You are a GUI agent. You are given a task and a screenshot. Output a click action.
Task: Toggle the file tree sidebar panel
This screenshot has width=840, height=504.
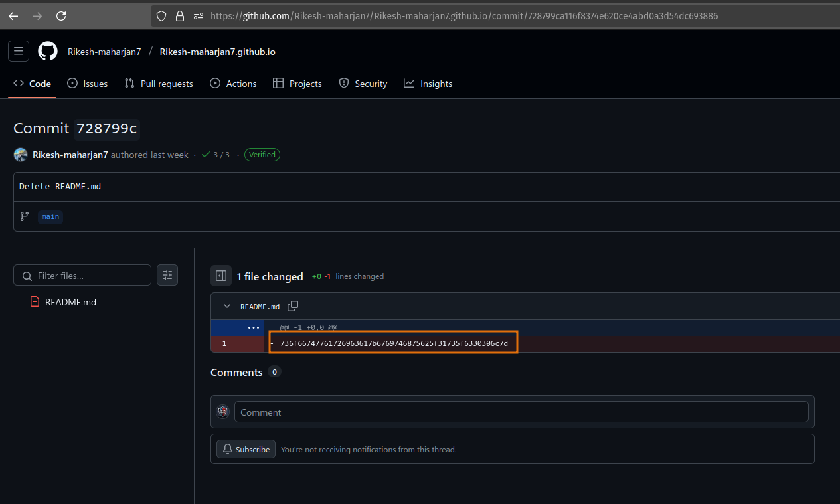(x=221, y=276)
